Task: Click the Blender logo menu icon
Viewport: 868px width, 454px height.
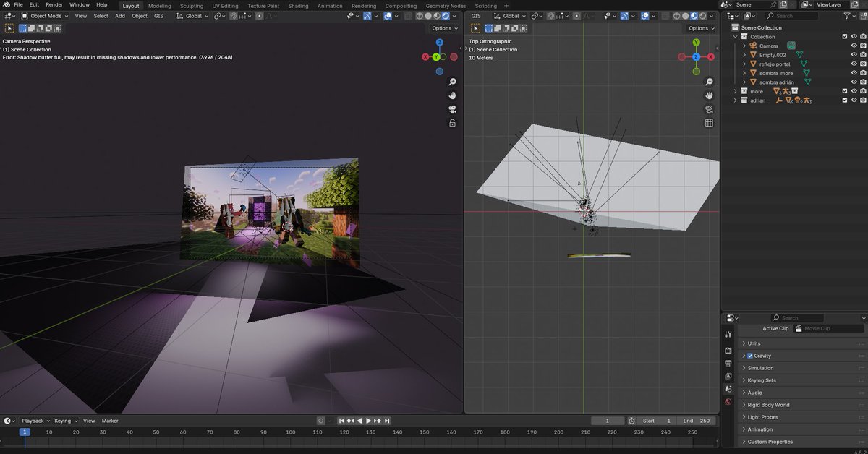Action: [6, 4]
